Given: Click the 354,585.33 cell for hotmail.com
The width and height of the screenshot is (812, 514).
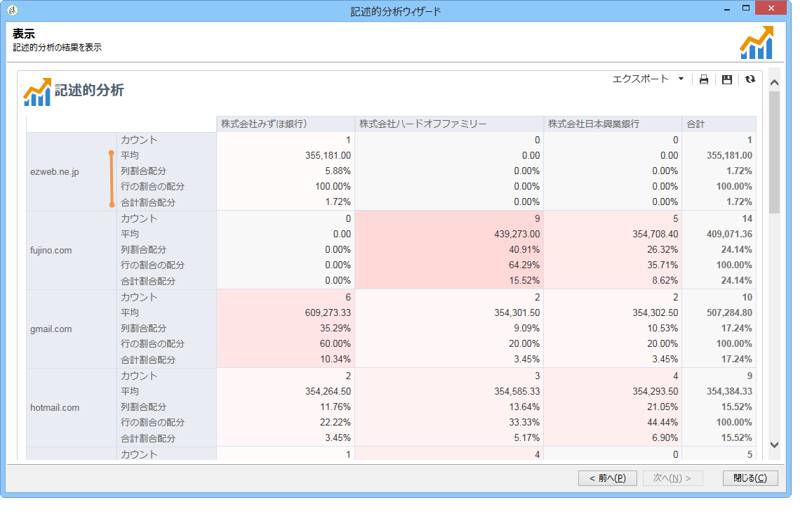Looking at the screenshot, I should pyautogui.click(x=517, y=392).
